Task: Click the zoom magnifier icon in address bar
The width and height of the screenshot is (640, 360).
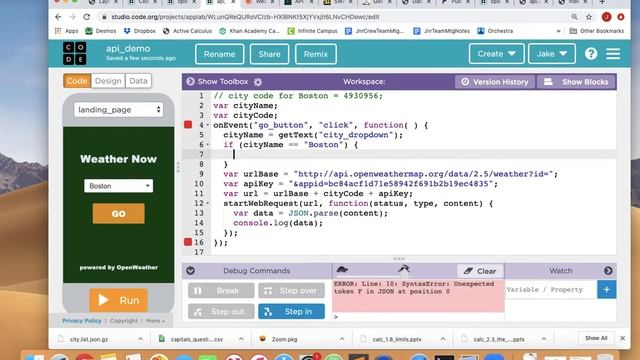Action: click(574, 17)
